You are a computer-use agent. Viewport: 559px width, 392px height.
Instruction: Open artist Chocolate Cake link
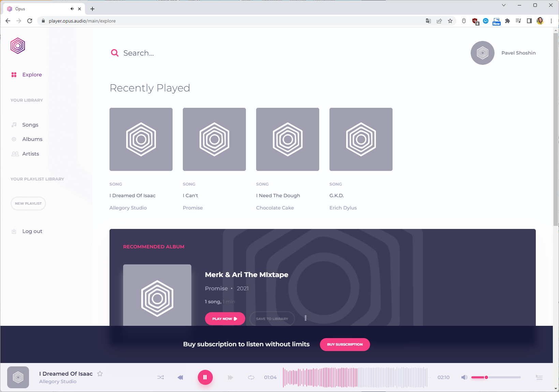[275, 208]
